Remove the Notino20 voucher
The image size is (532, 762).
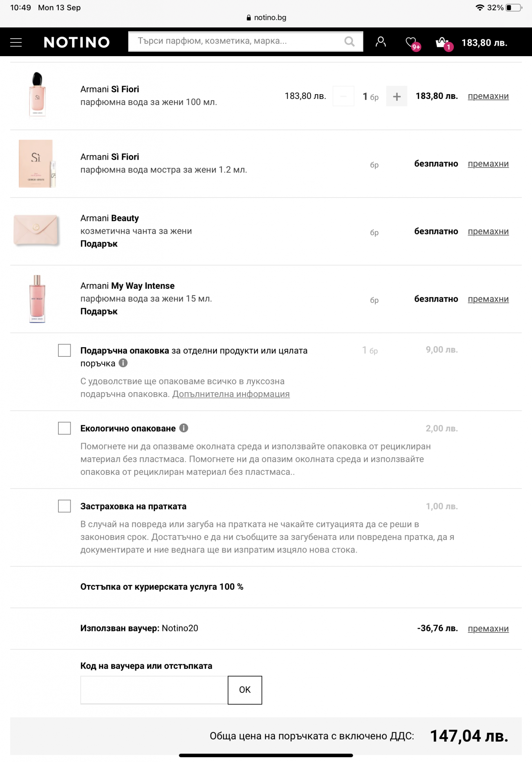(488, 628)
